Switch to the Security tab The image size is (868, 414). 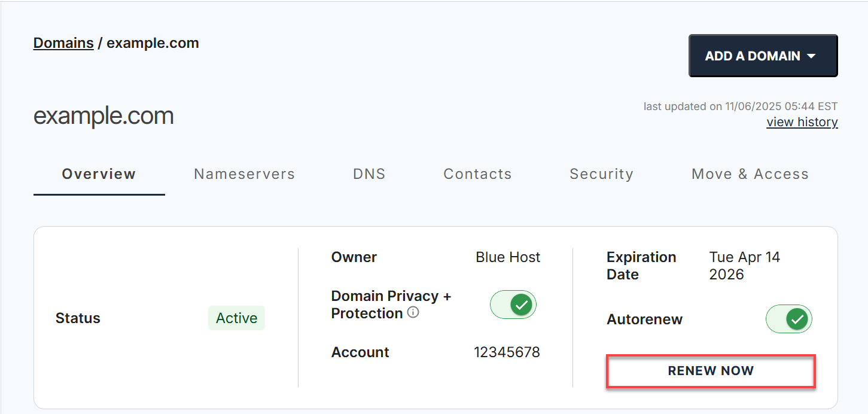pos(601,174)
